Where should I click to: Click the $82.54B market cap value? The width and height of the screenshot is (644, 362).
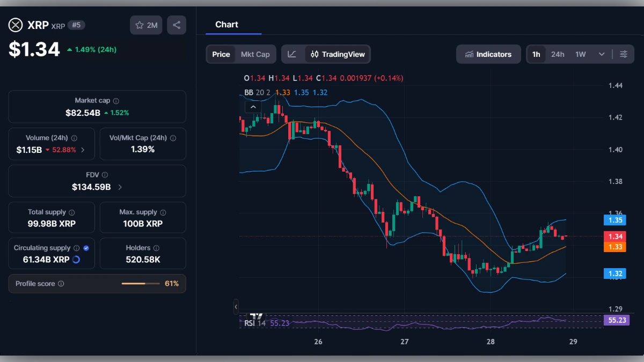tap(83, 113)
